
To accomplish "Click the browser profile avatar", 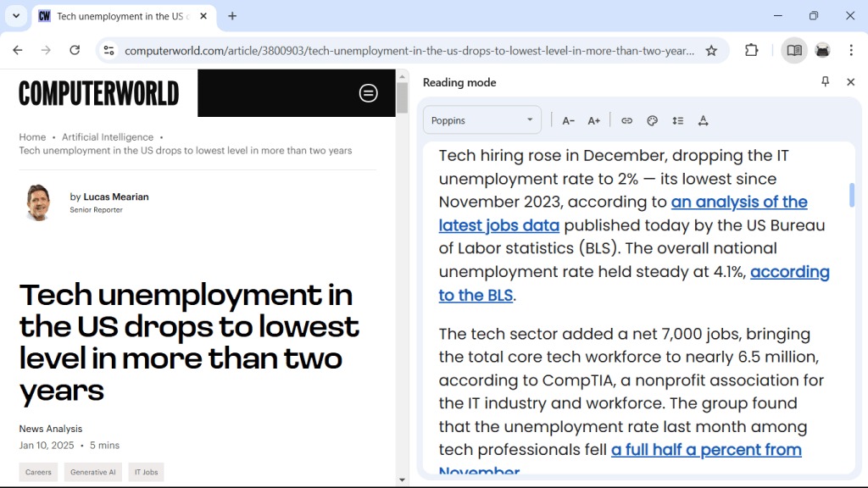I will 822,50.
